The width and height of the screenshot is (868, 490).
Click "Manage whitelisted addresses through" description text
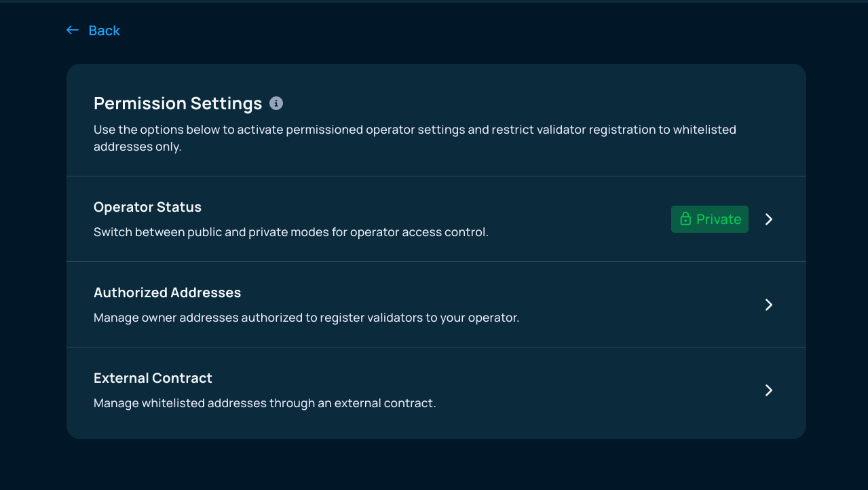point(264,403)
